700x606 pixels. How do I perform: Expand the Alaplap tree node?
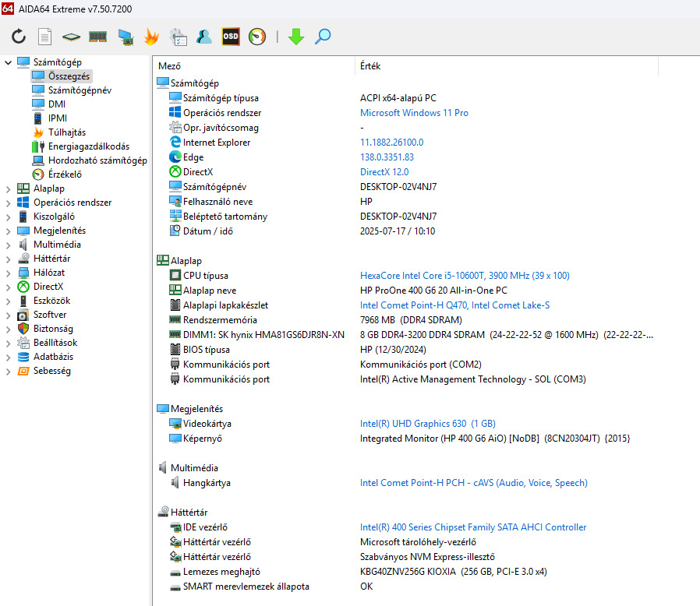click(8, 189)
